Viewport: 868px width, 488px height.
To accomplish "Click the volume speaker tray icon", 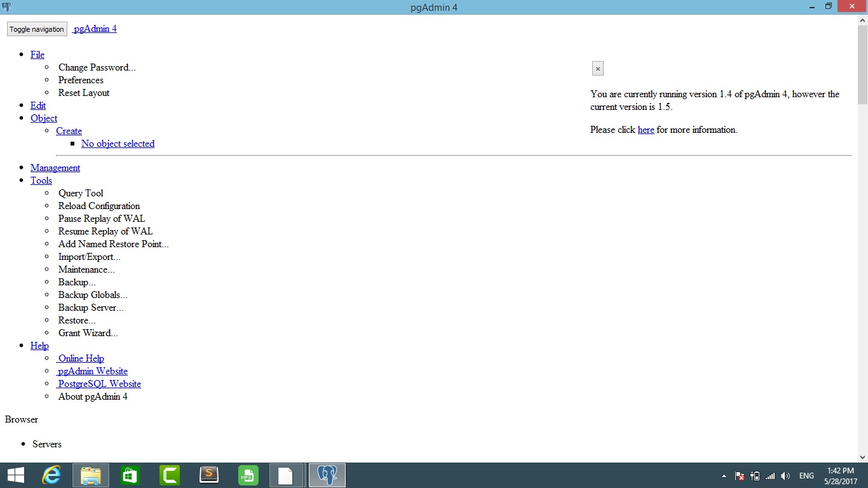I will [x=785, y=476].
